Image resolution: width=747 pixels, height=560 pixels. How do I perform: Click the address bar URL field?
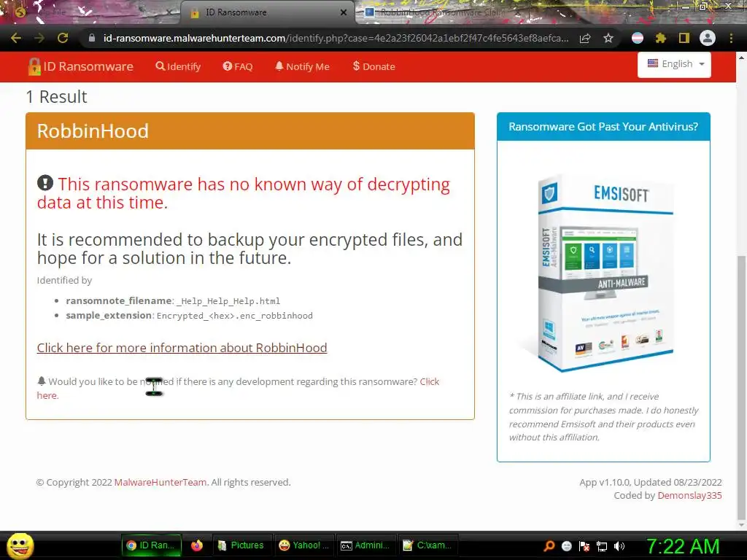[x=336, y=38]
